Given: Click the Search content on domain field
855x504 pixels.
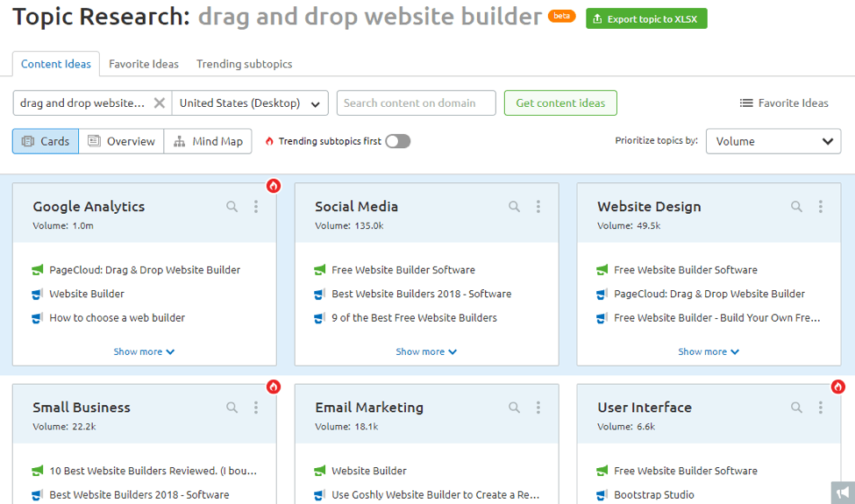Looking at the screenshot, I should point(416,103).
